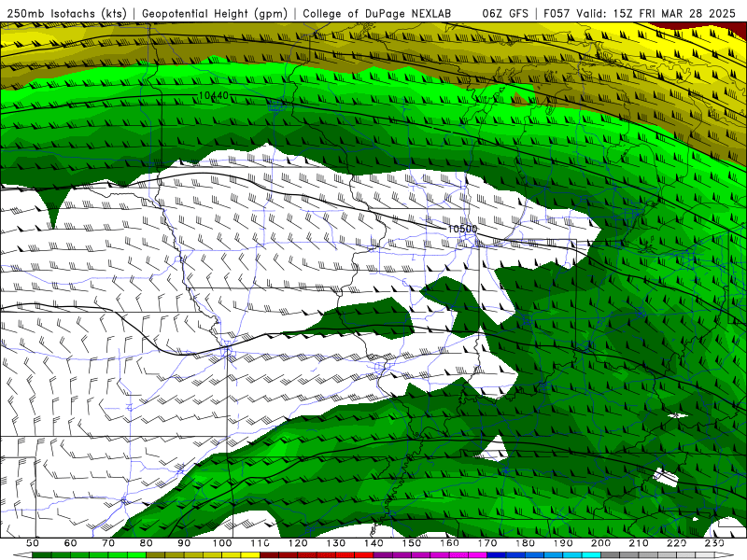Click the '100' value on the color scale
Screen dimensions: 747x560
click(x=222, y=543)
